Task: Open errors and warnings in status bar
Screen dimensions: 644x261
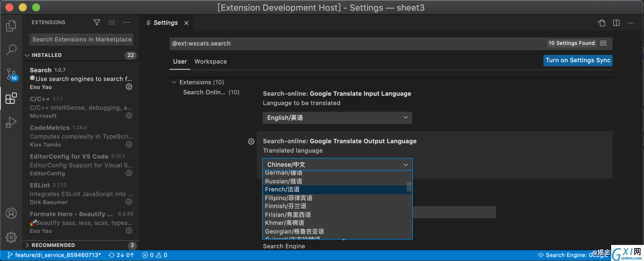Action: (154, 255)
